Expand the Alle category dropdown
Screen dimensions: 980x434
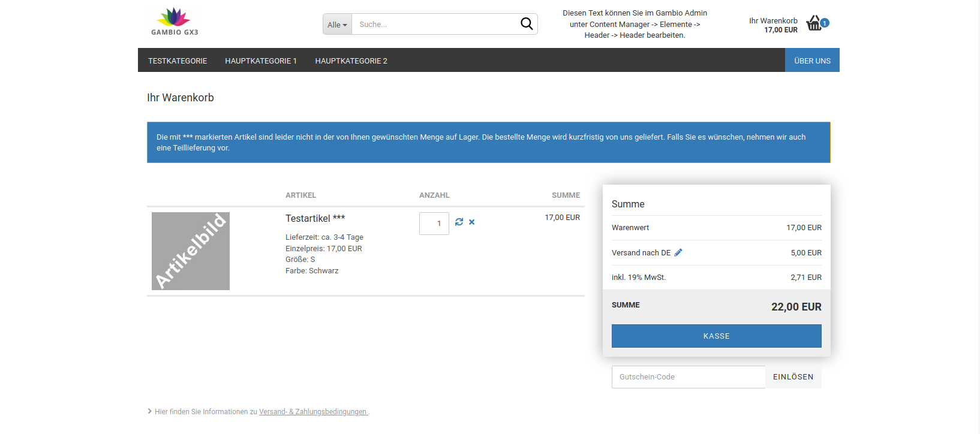(337, 25)
